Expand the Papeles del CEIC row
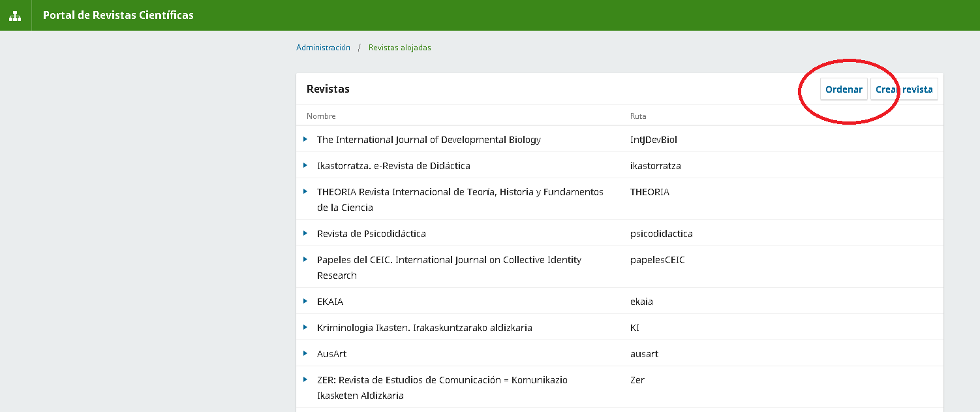 (x=305, y=259)
